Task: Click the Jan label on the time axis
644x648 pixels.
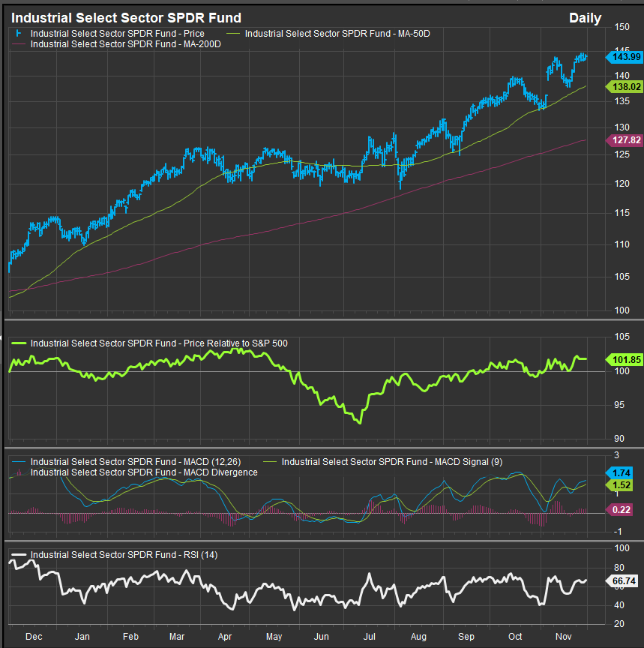Action: pyautogui.click(x=82, y=637)
